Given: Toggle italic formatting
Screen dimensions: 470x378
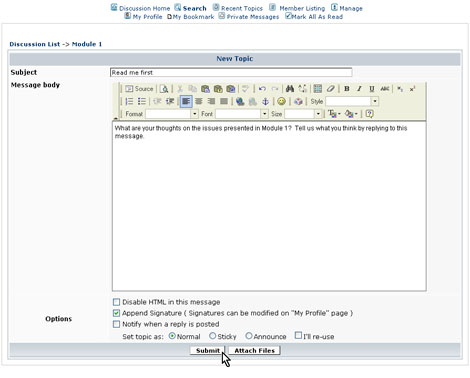Looking at the screenshot, I should coord(359,89).
